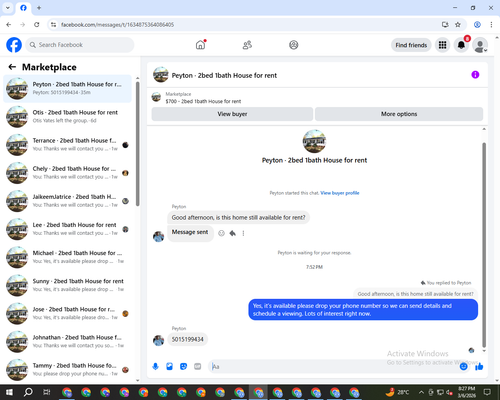Bookmark this page with the star
Image resolution: width=500 pixels, height=400 pixels.
point(458,25)
